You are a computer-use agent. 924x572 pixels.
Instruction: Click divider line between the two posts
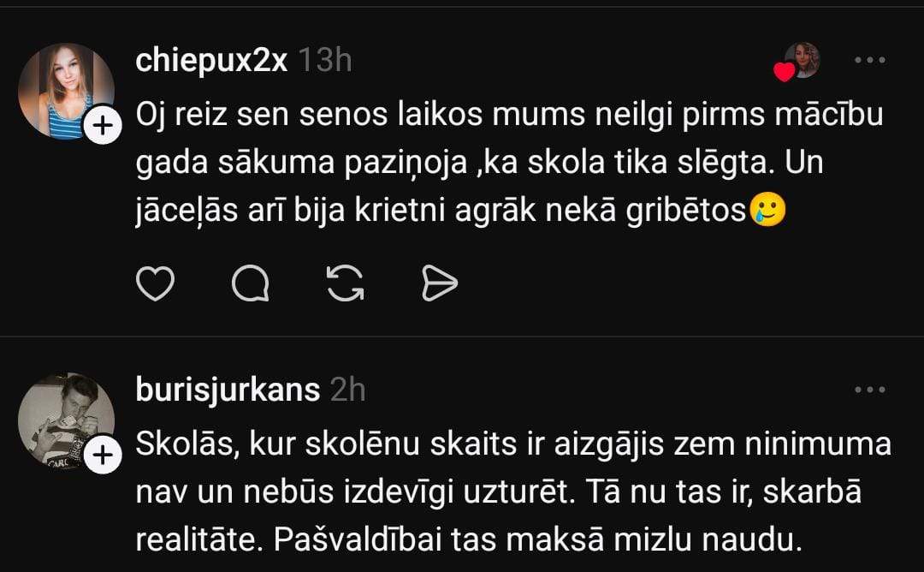(x=462, y=337)
